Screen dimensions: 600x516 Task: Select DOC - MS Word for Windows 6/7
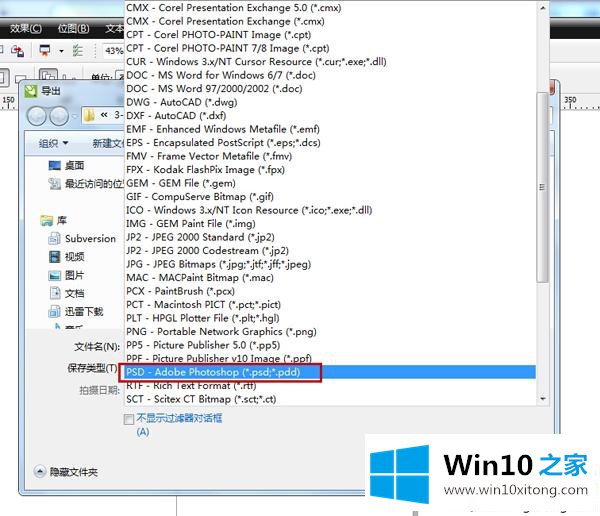331,75
